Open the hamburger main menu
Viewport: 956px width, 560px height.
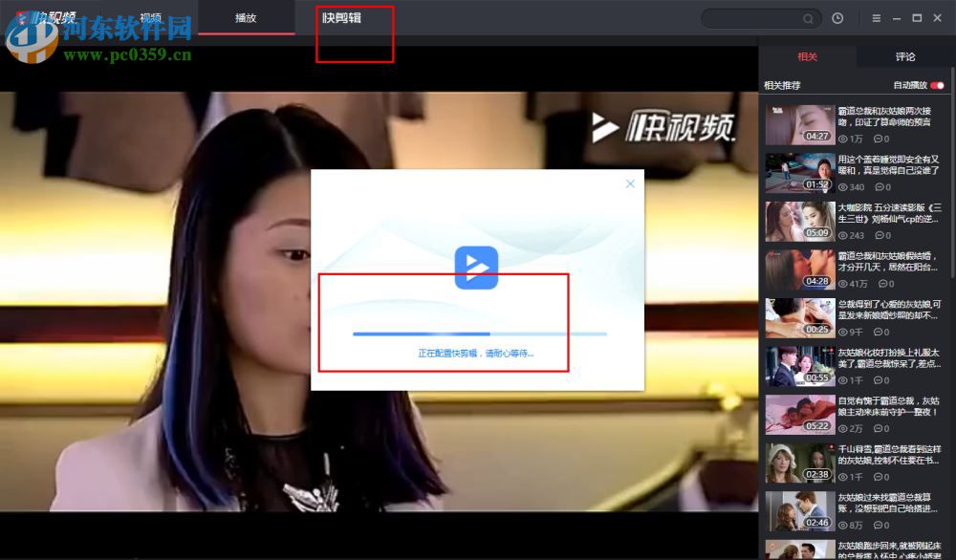coord(877,17)
